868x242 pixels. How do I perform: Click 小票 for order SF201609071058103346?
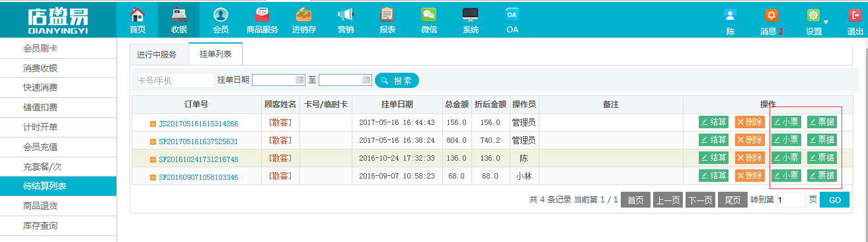click(786, 175)
